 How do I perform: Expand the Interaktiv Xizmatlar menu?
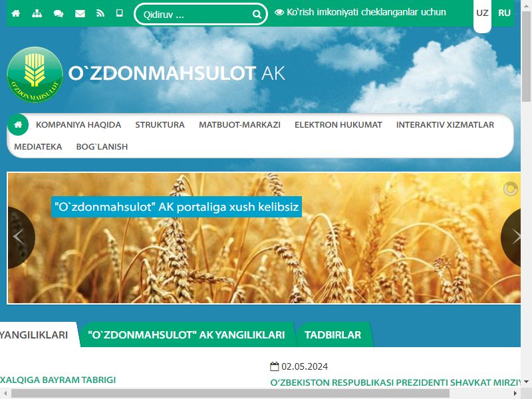tap(445, 125)
